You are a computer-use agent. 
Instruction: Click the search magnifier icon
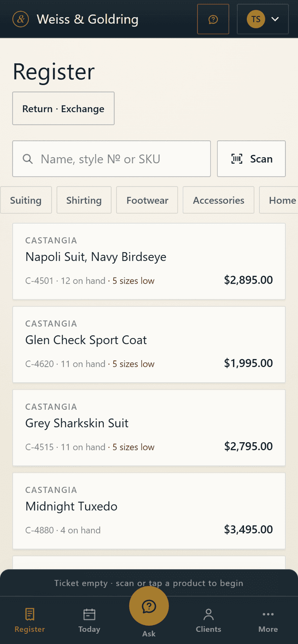(x=28, y=159)
